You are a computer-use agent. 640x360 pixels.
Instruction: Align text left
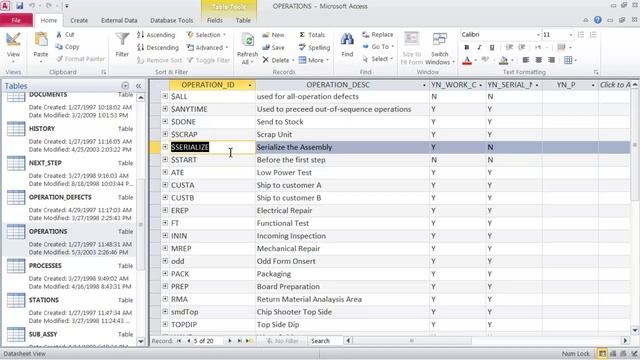[x=526, y=60]
